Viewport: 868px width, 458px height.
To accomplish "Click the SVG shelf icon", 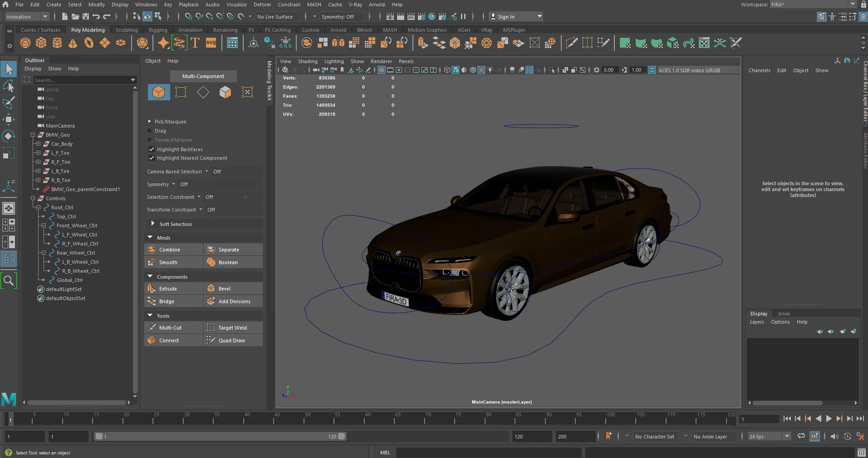I will click(x=211, y=43).
